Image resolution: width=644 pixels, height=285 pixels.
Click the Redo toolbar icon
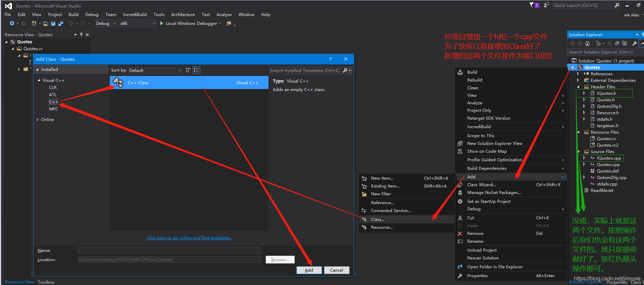point(83,24)
